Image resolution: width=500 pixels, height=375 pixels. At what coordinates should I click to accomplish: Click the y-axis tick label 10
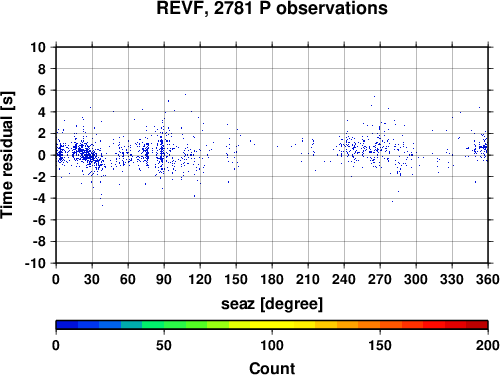[38, 47]
